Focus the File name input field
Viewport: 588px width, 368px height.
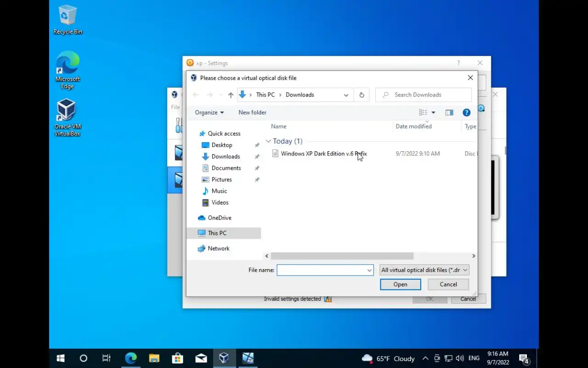pos(322,270)
